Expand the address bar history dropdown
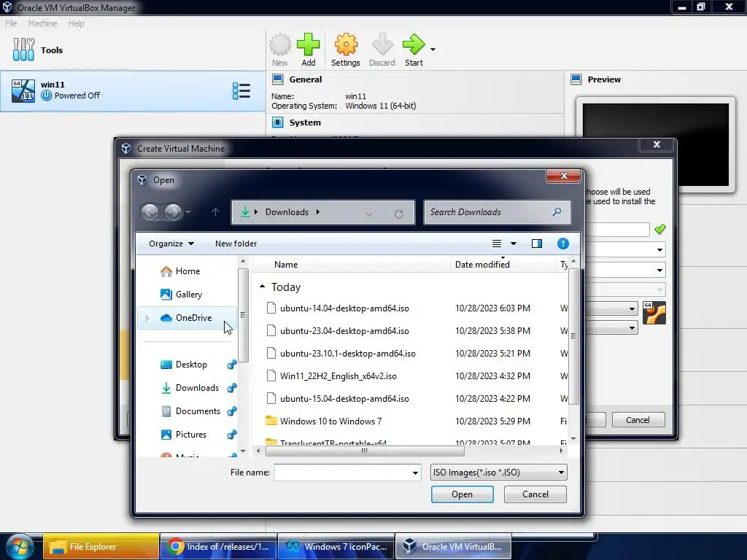The height and width of the screenshot is (560, 747). 368,214
